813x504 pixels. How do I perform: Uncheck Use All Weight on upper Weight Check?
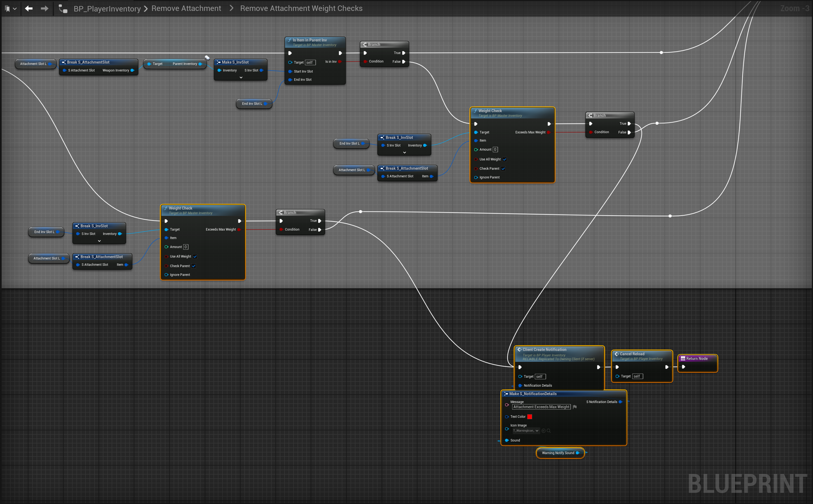click(505, 159)
